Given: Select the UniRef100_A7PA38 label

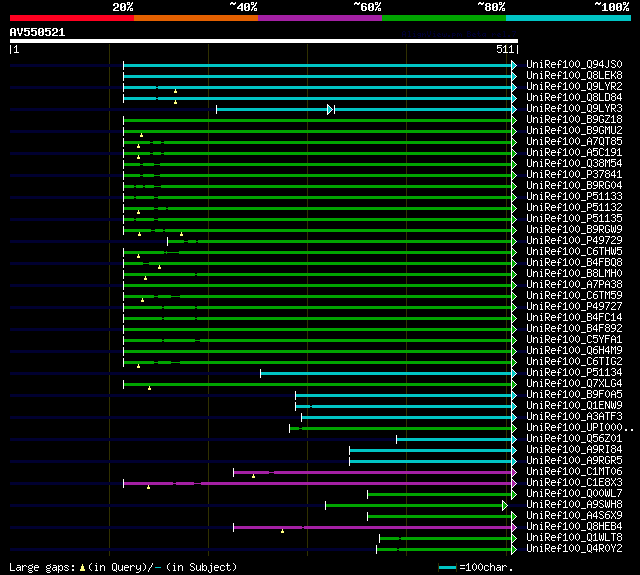Looking at the screenshot, I should [x=574, y=285].
